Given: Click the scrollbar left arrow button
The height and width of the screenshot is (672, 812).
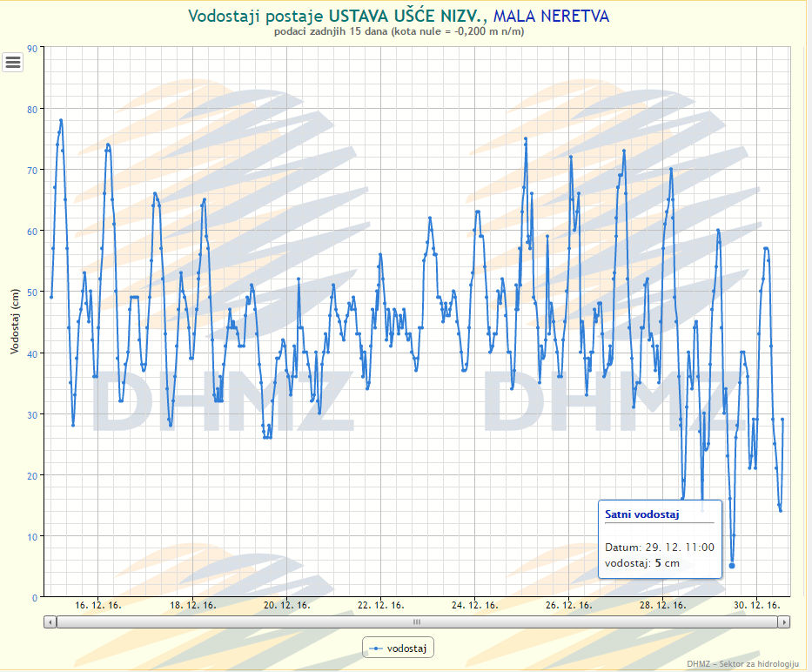Looking at the screenshot, I should (x=50, y=622).
